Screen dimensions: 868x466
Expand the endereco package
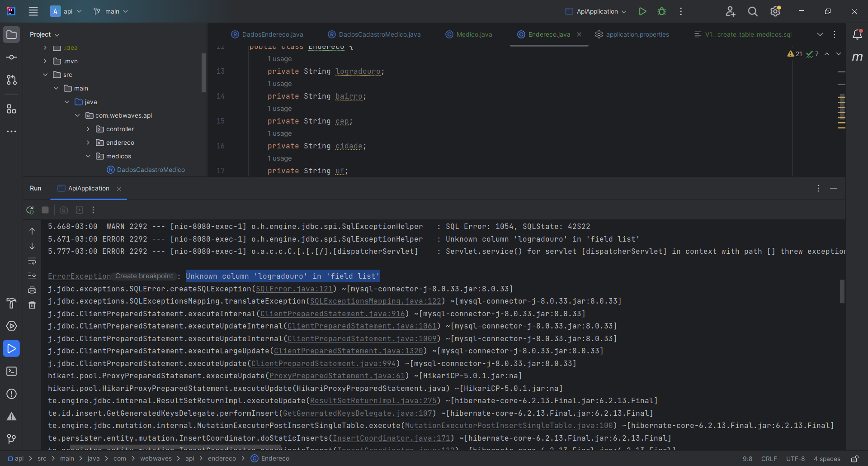click(88, 143)
